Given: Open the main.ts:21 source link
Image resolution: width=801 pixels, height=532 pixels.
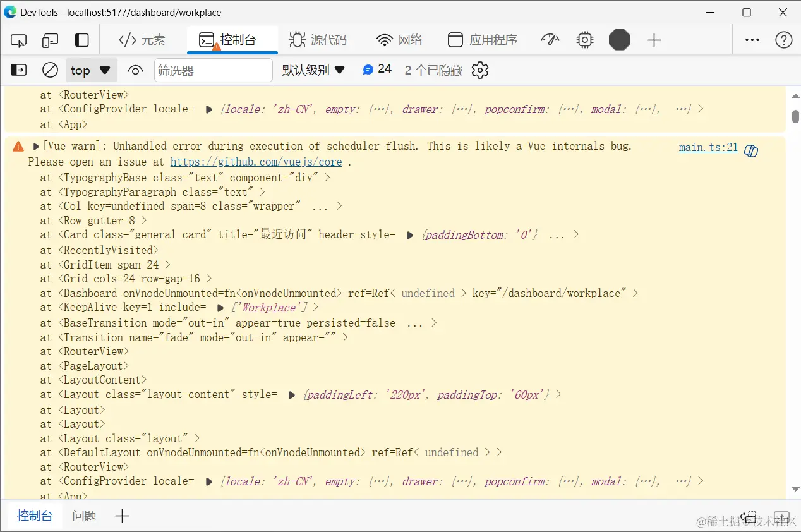Looking at the screenshot, I should [x=708, y=147].
